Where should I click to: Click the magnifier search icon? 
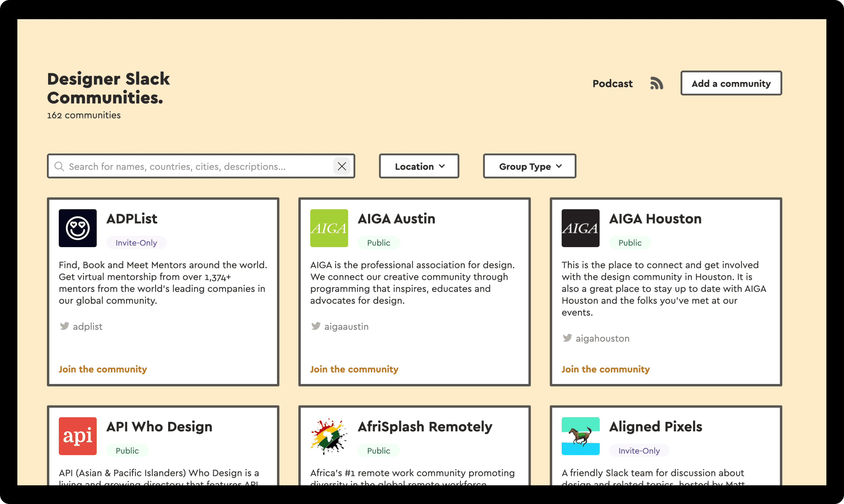[59, 166]
